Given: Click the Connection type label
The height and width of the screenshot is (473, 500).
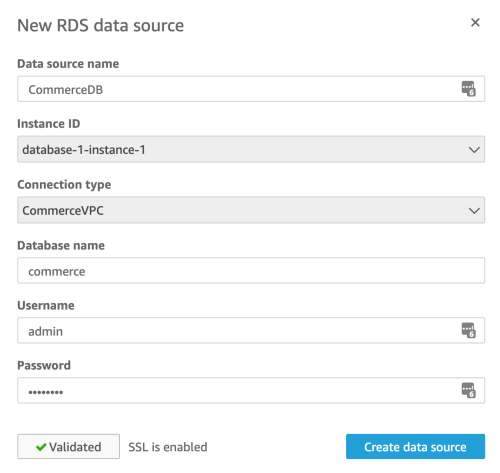Looking at the screenshot, I should (64, 185).
